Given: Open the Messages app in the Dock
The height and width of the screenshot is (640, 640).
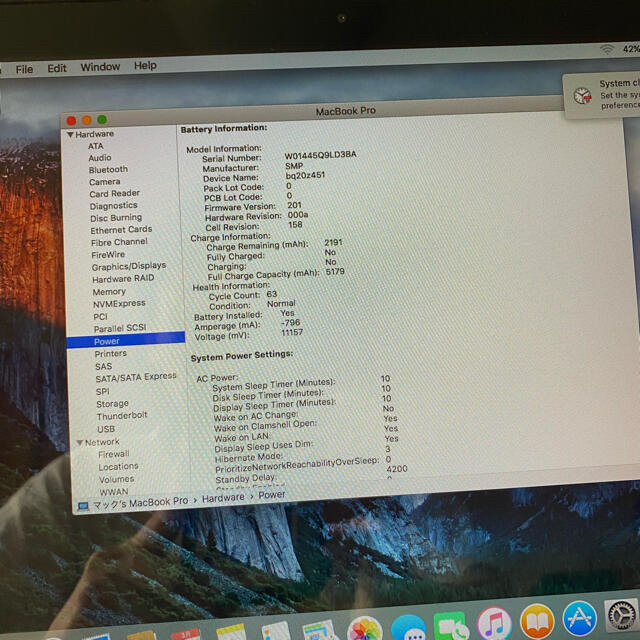Looking at the screenshot, I should tap(409, 628).
